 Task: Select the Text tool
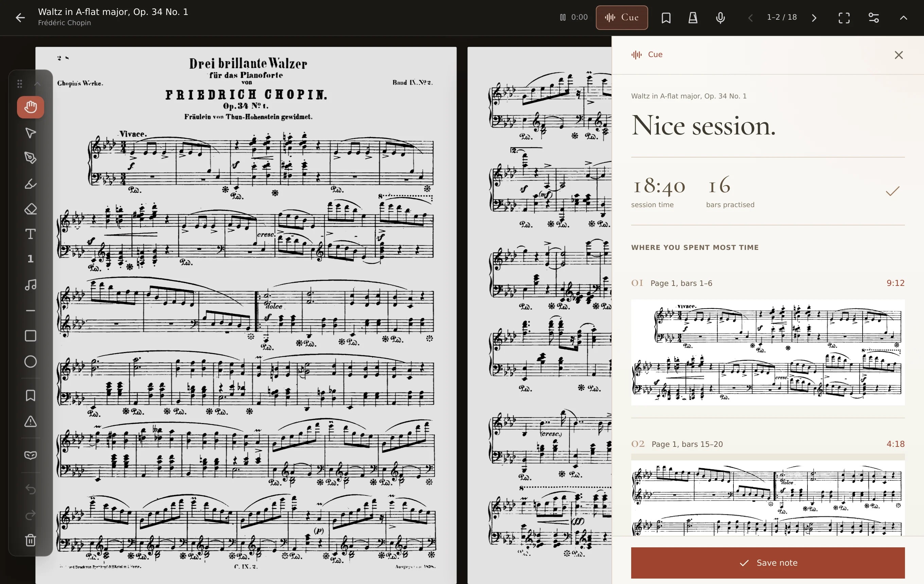[30, 234]
